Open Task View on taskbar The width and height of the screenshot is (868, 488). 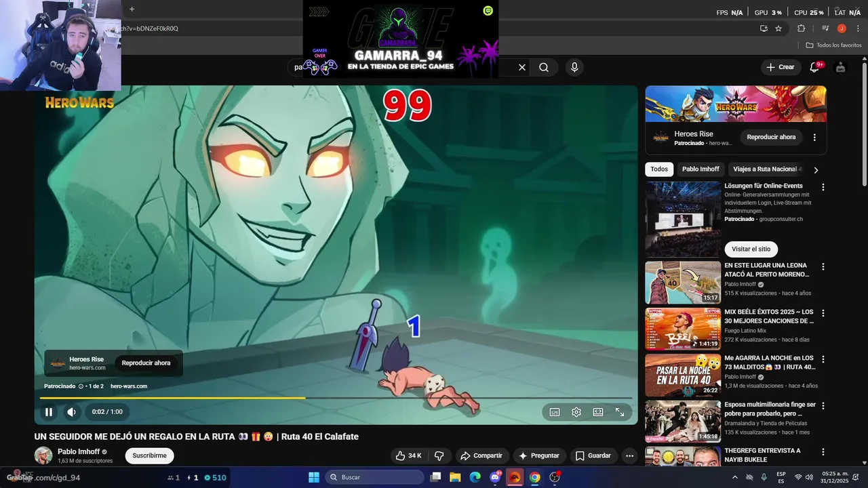tap(436, 477)
